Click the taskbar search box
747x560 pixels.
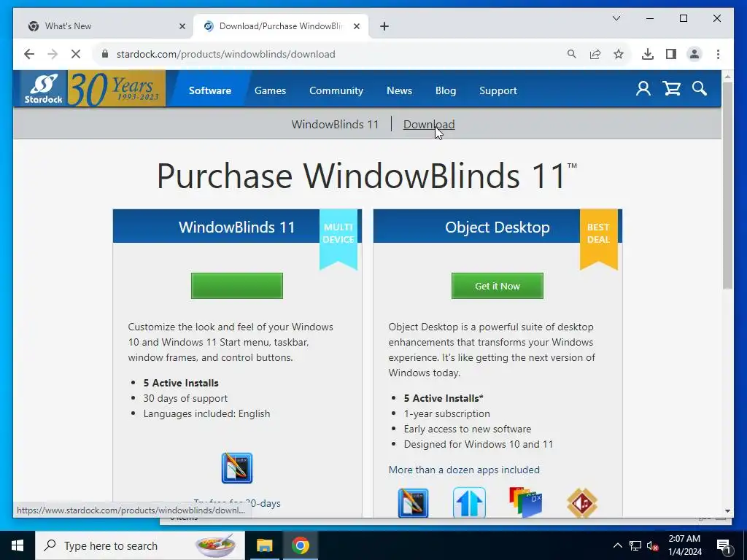coord(140,545)
